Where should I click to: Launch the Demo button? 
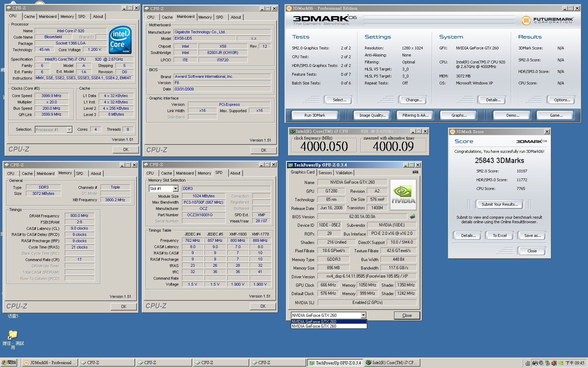[512, 115]
